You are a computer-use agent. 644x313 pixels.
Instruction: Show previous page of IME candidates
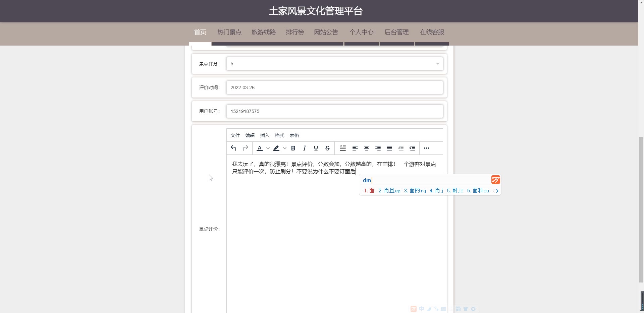(x=493, y=191)
